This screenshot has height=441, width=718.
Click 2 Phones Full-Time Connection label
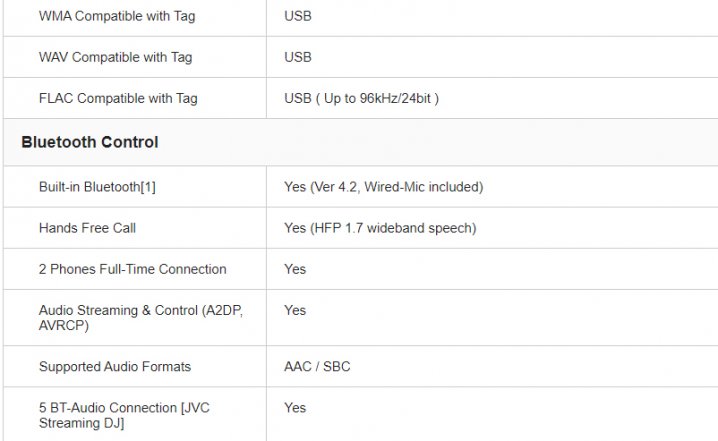pos(132,269)
